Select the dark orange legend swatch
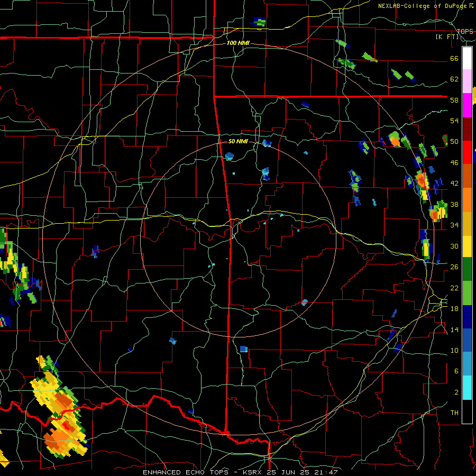Viewport: 476px width, 476px height. [467, 176]
